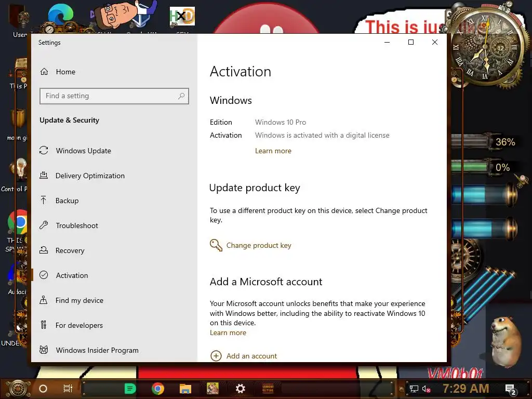The height and width of the screenshot is (399, 532).
Task: Click Learn more under Microsoft account
Action: pos(228,333)
